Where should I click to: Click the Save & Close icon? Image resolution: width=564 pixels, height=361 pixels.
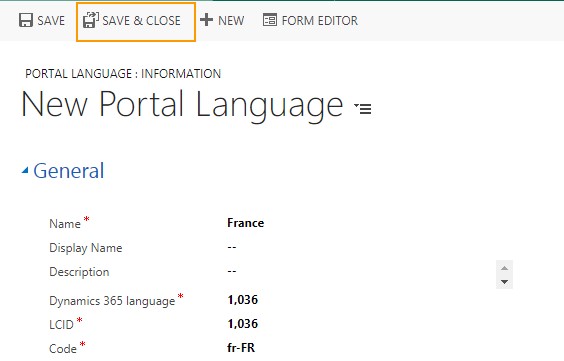(x=91, y=20)
